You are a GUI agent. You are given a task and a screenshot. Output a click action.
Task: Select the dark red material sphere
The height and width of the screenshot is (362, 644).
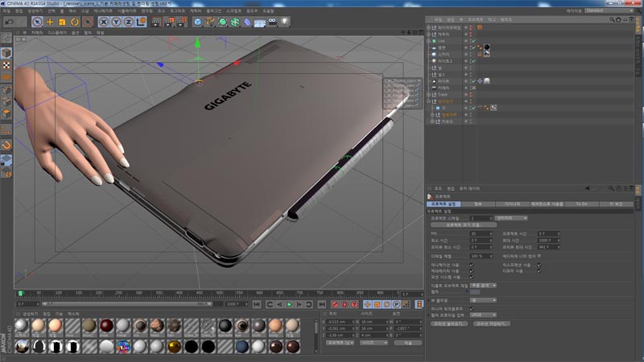(x=106, y=326)
